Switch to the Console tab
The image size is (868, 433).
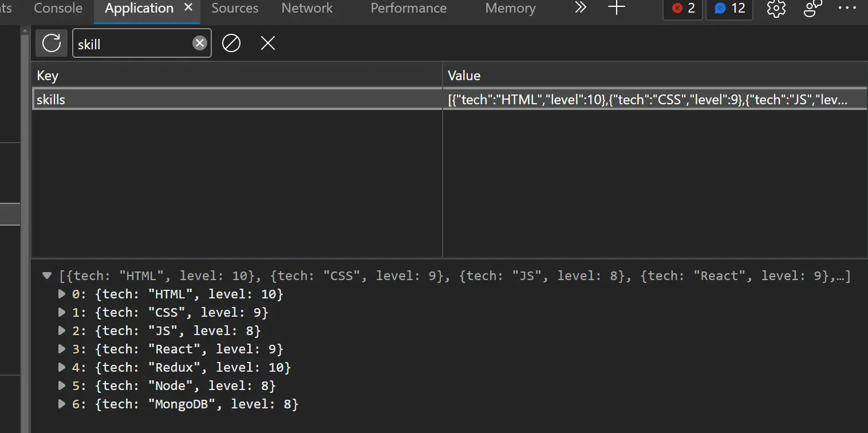[x=58, y=9]
